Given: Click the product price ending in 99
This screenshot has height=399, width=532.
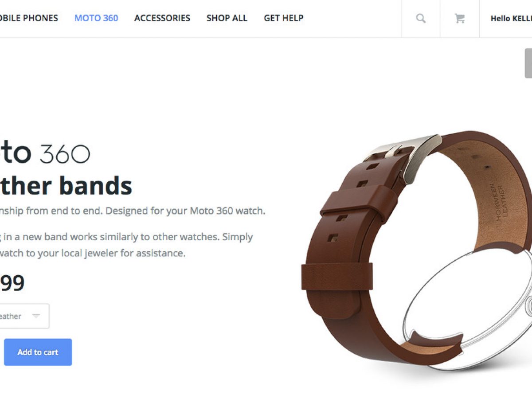Looking at the screenshot, I should point(12,283).
